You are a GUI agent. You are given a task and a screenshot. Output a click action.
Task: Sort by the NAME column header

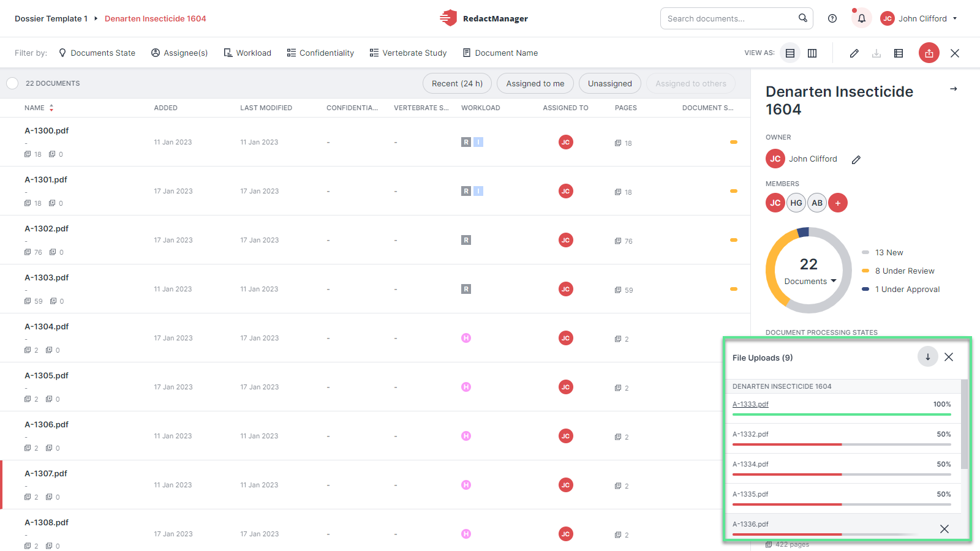click(39, 108)
